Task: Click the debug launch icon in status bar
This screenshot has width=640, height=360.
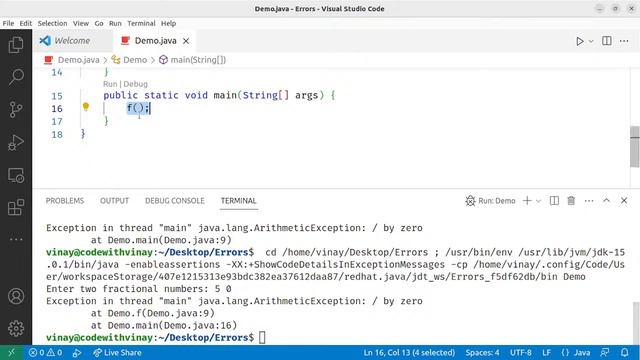Action: pos(76,353)
